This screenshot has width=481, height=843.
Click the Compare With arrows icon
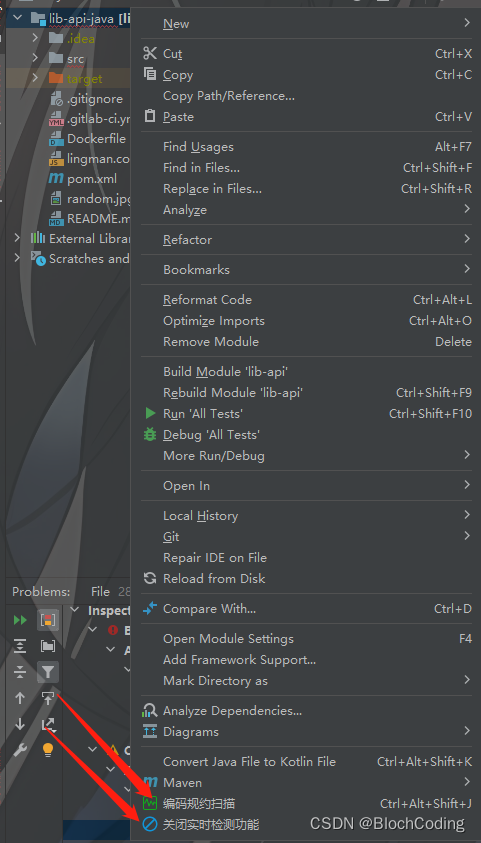coord(150,608)
